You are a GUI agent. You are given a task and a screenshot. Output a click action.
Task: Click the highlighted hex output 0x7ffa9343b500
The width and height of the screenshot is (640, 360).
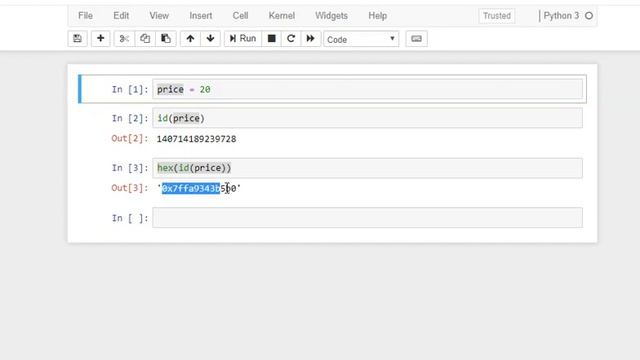199,189
